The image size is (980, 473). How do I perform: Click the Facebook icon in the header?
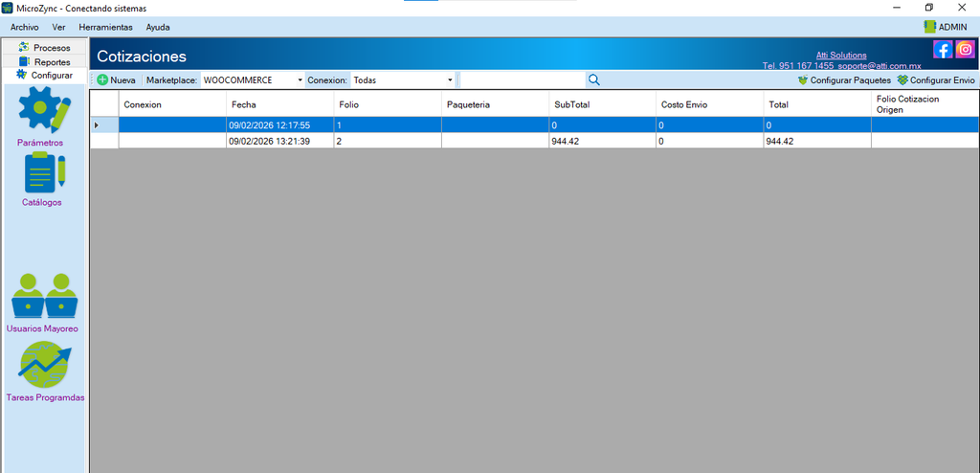pyautogui.click(x=943, y=50)
